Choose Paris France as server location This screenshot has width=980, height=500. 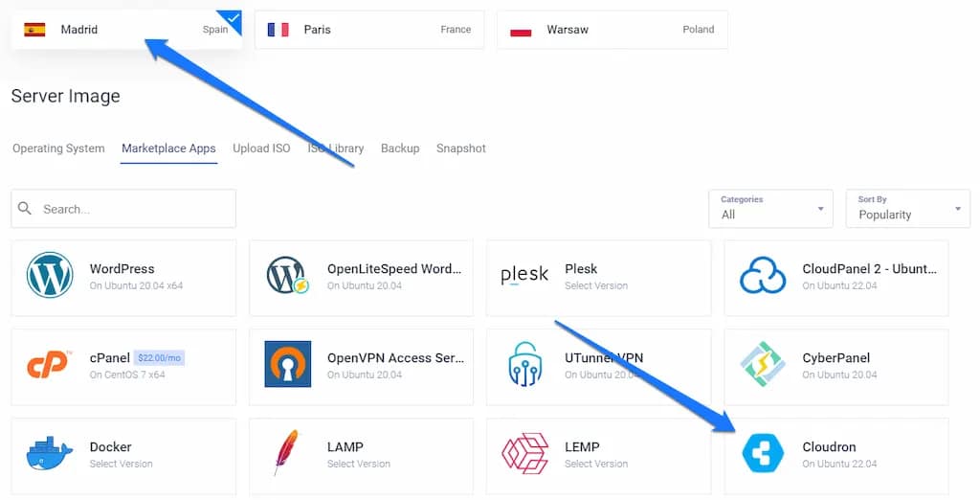pos(369,30)
